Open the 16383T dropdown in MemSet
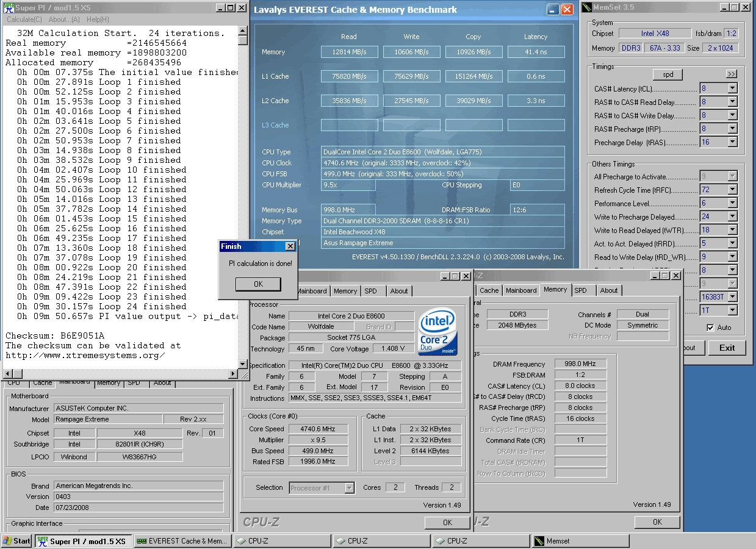Screen dimensions: 756x549 (x=732, y=297)
